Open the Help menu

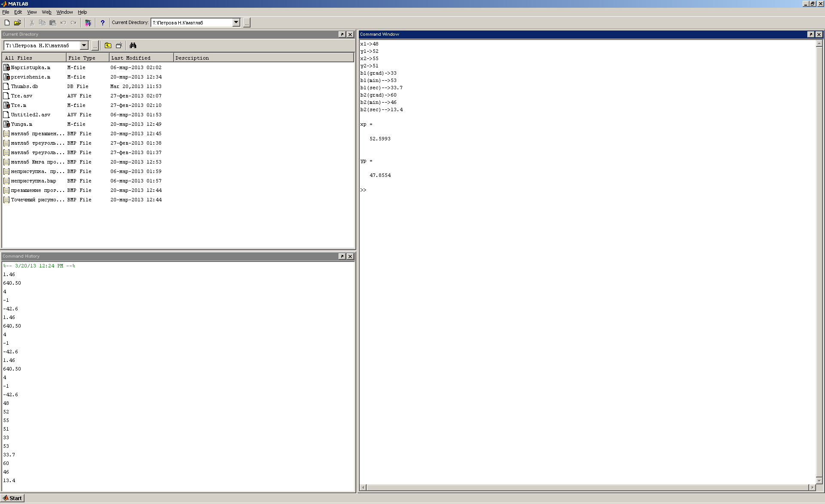click(82, 12)
